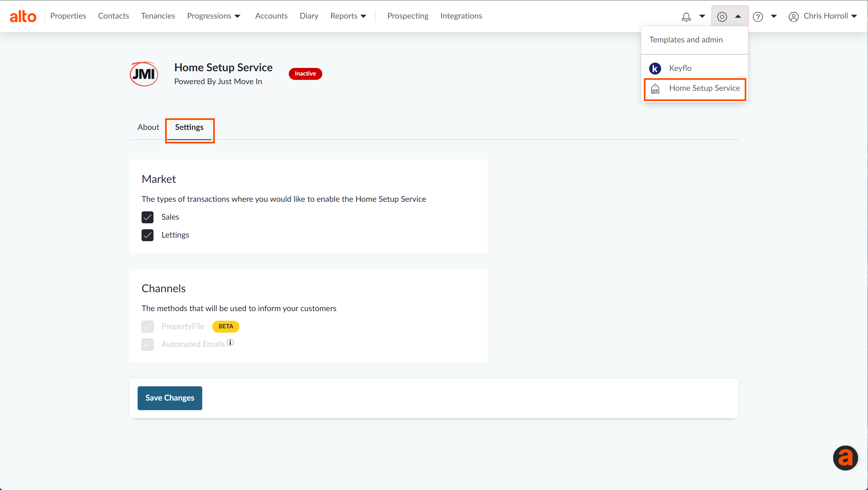The image size is (868, 490).
Task: Expand the help dropdown arrow
Action: pos(774,16)
